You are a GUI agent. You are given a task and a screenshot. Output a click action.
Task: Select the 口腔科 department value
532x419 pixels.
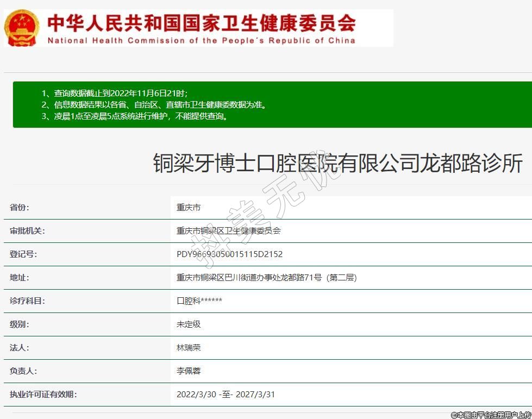click(x=199, y=301)
